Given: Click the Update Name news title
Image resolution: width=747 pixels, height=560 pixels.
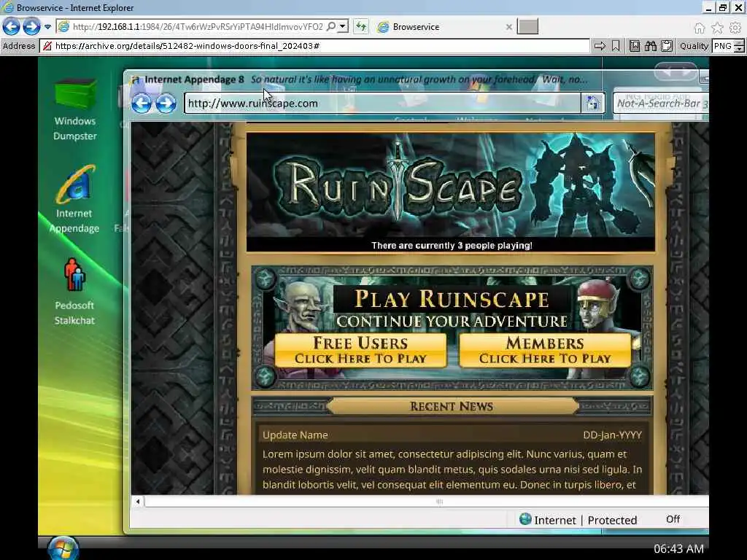Looking at the screenshot, I should [295, 435].
